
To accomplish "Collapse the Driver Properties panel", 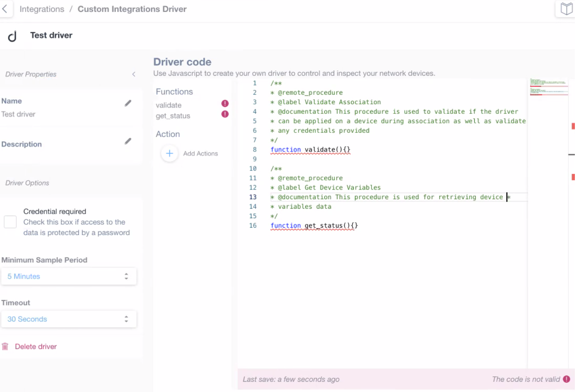I will tap(133, 74).
